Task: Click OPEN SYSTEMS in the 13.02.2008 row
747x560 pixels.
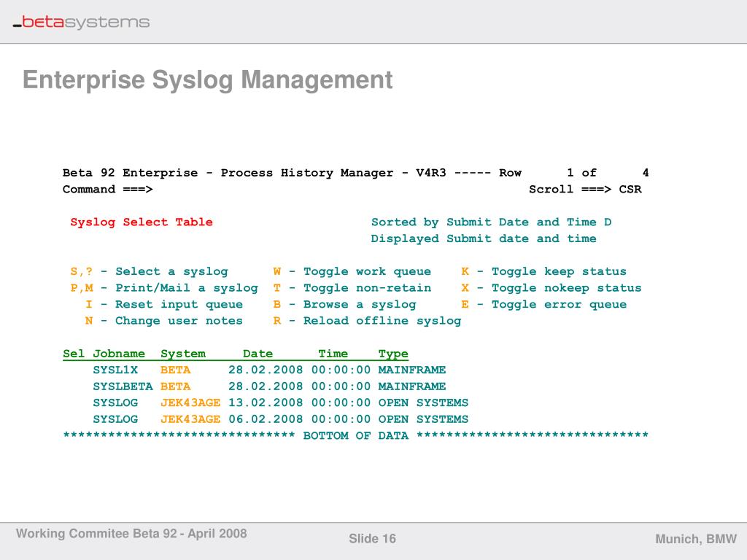Action: [x=423, y=402]
